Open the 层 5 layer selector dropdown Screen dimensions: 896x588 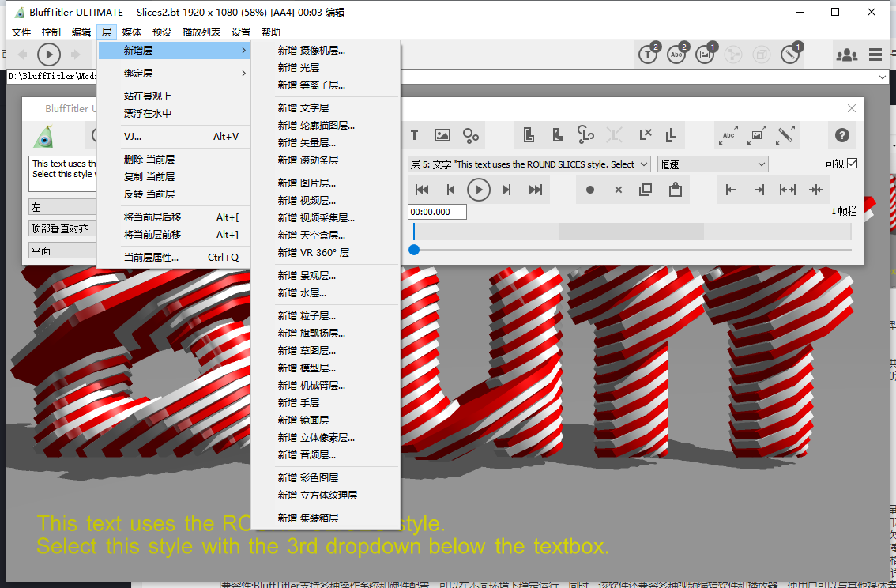click(x=529, y=164)
